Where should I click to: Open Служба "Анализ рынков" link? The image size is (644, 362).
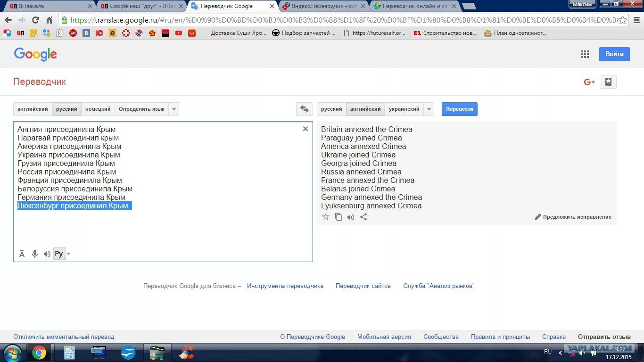tap(438, 286)
